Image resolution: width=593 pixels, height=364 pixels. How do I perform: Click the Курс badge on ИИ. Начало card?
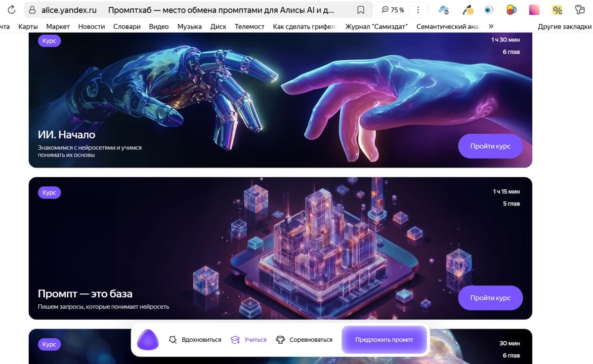coord(49,40)
